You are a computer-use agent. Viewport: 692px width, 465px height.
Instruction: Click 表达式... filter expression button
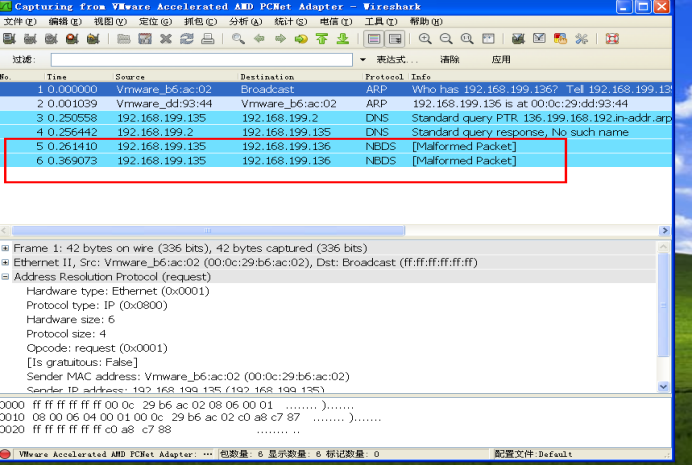pyautogui.click(x=397, y=60)
